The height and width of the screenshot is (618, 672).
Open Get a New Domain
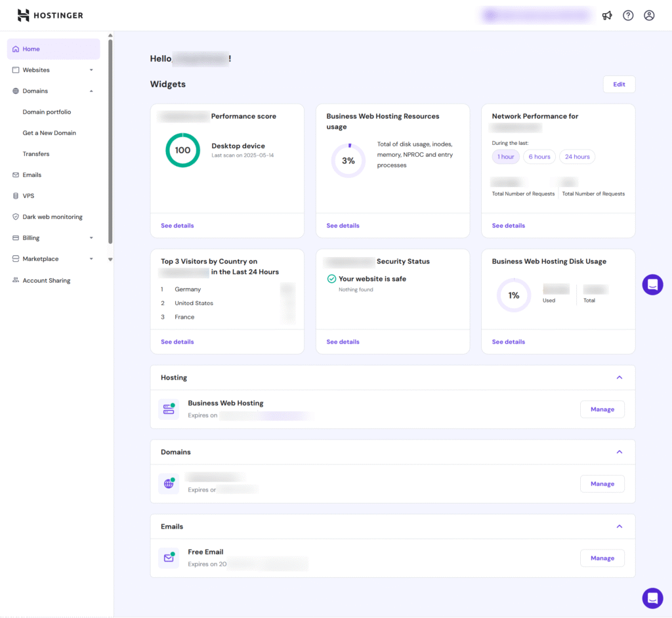(49, 133)
